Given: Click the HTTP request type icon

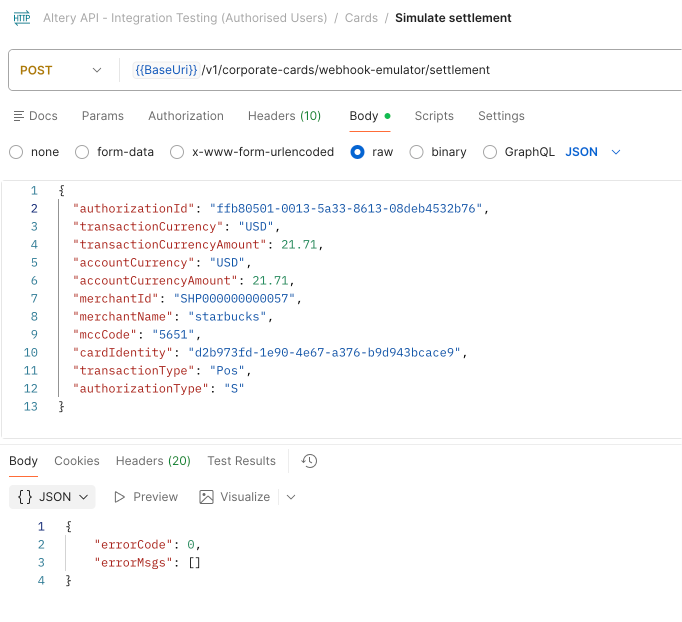Looking at the screenshot, I should [22, 18].
